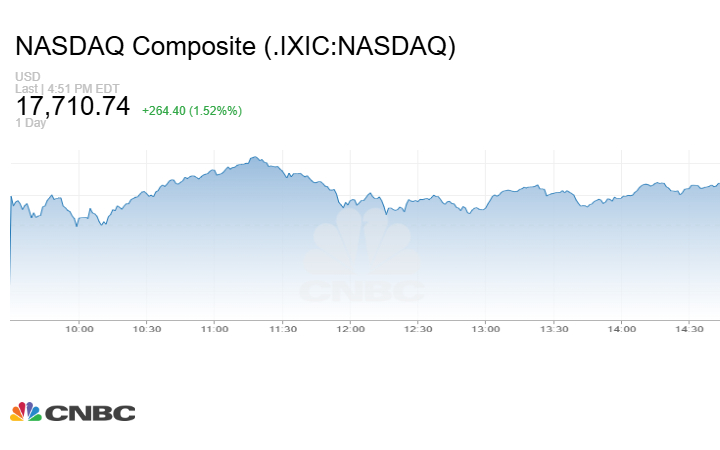This screenshot has width=720, height=450.
Task: Click the CNBC peacock logo at bottom left
Action: click(72, 412)
